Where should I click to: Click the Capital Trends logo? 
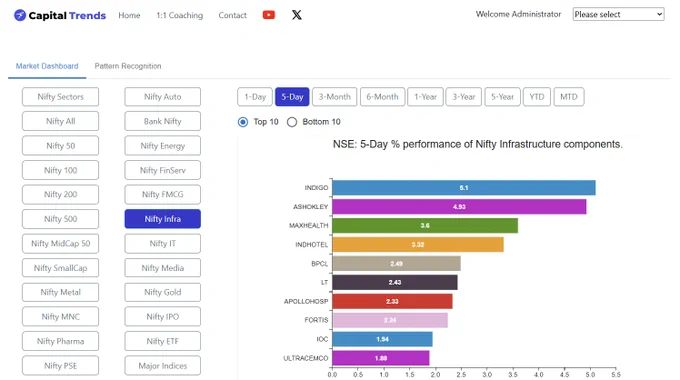point(60,15)
